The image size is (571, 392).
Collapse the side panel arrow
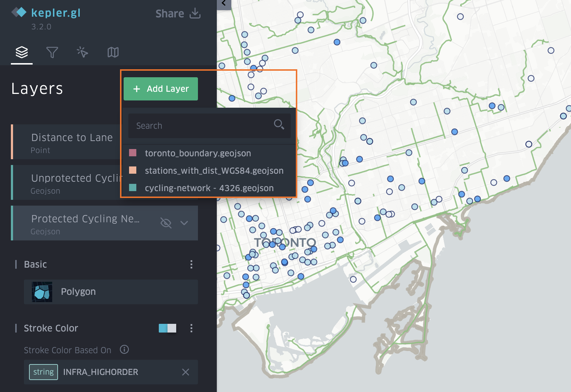224,4
